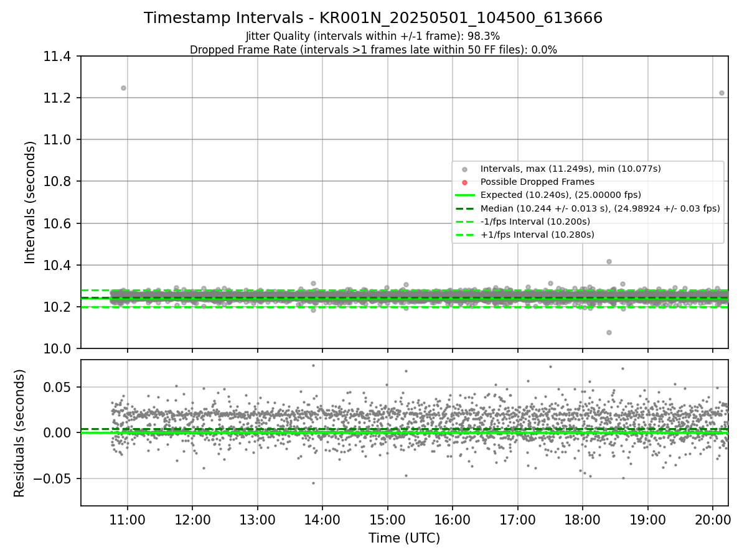Click the 17:00 x-axis tick label
Viewport: 747px width, 560px height.
(517, 520)
